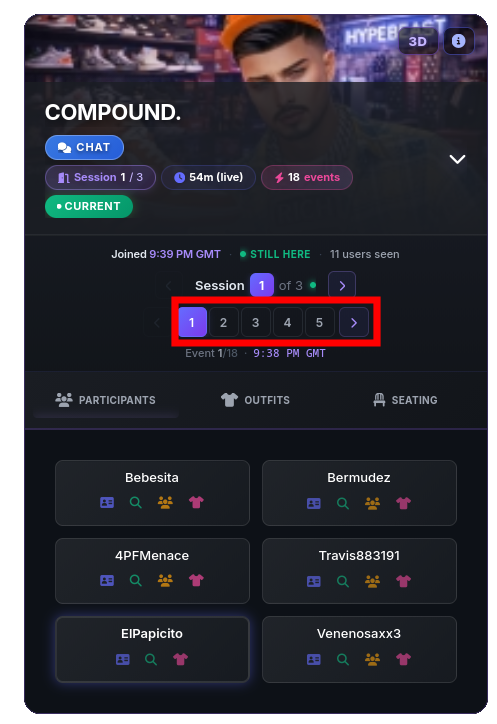Toggle the CURRENT status badge

89,206
